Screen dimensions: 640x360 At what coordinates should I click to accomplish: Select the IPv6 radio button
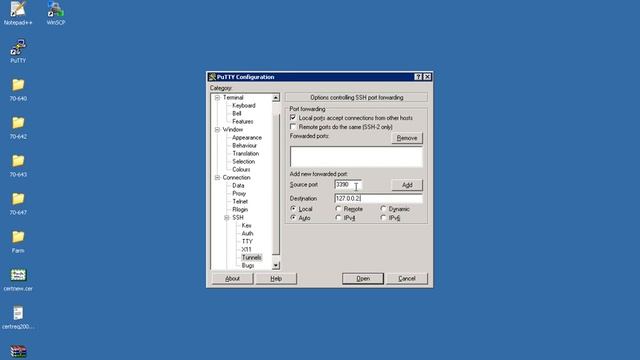coord(383,218)
